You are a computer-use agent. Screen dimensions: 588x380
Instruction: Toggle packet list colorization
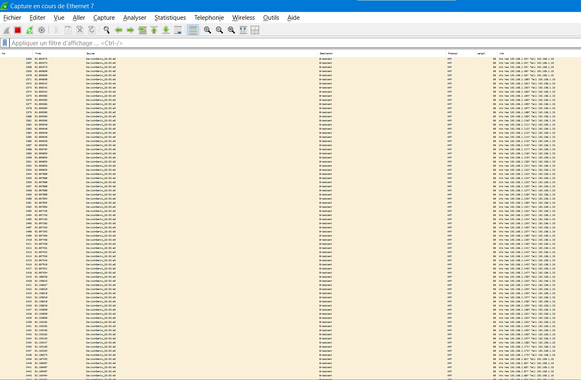[193, 30]
